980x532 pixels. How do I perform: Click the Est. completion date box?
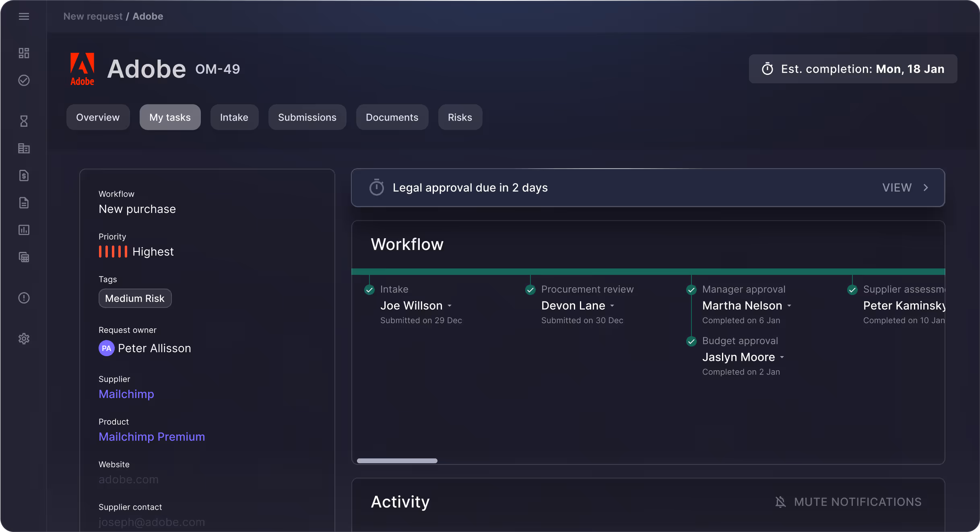click(853, 69)
